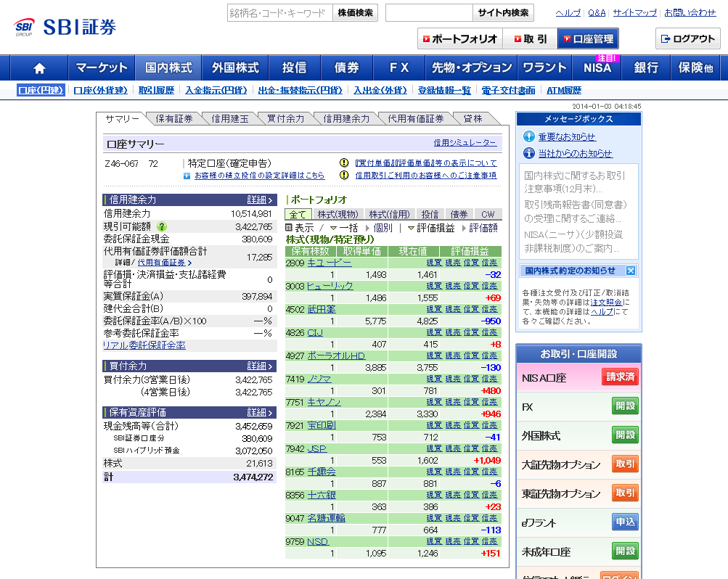
Task: Go to the home icon in navigation bar
Action: (x=39, y=68)
